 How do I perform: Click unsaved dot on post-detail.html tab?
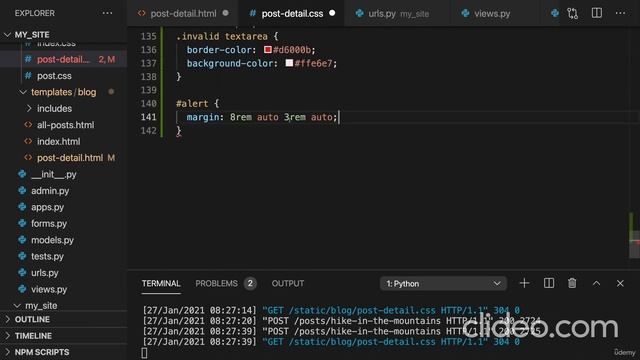click(226, 13)
